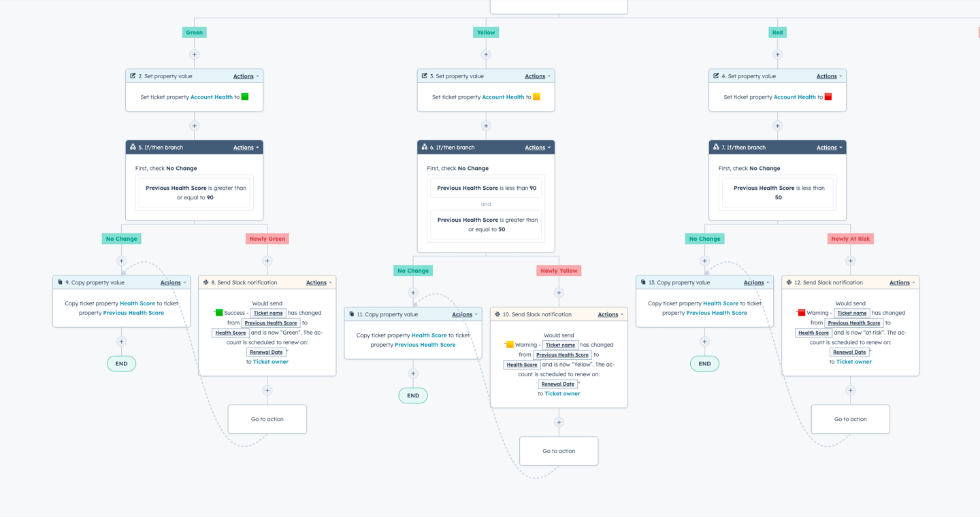
Task: Click the edit icon on step 2 header
Action: (x=133, y=76)
